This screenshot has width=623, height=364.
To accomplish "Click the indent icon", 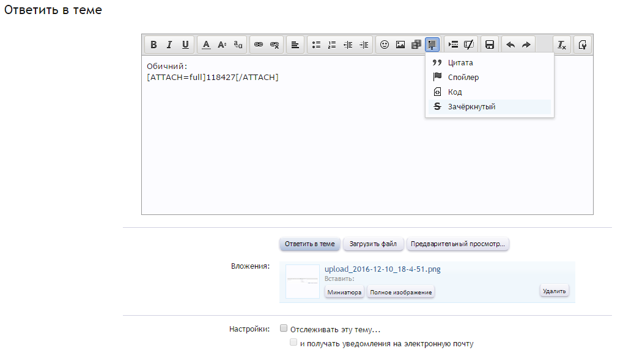I will point(364,45).
